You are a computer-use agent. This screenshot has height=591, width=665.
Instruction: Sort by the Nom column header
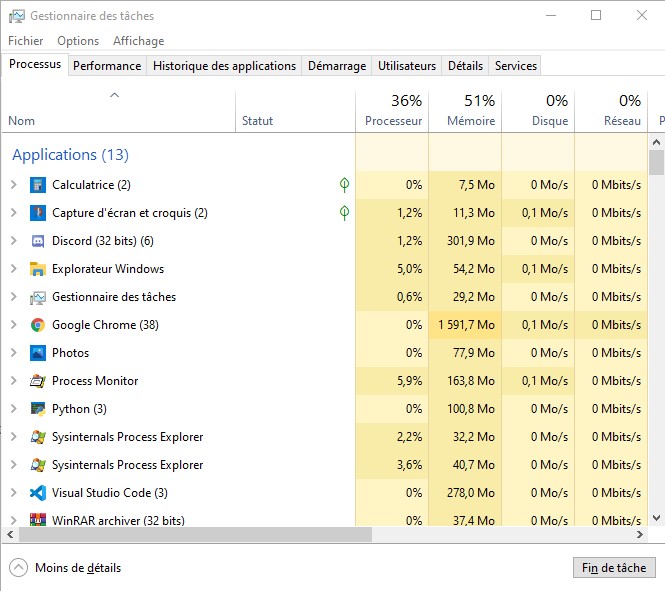pos(119,111)
